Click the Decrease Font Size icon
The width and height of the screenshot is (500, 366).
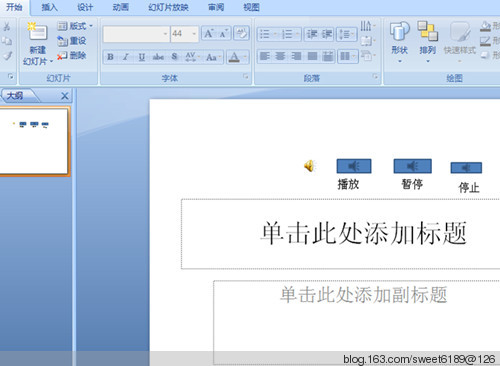point(223,34)
